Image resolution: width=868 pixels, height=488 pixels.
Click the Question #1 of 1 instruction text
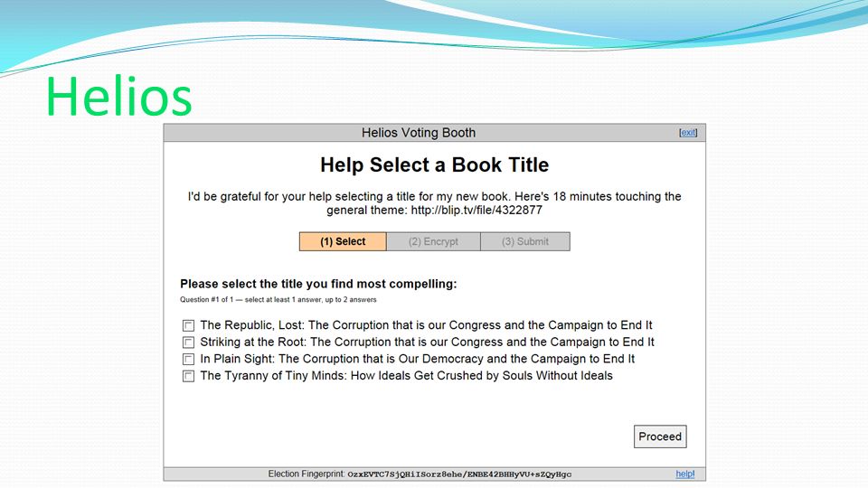(278, 300)
